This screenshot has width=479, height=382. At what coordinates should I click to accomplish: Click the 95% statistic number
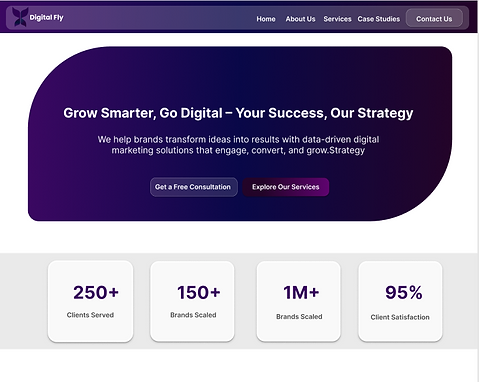point(404,292)
